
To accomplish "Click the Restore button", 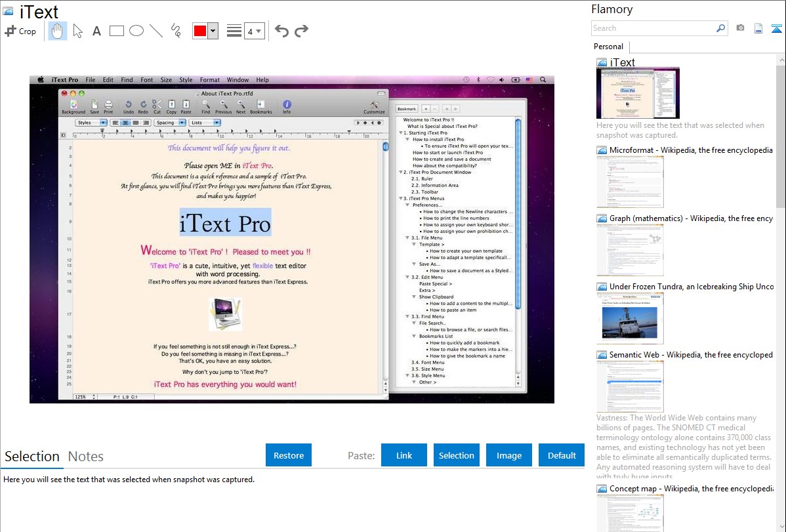I will point(289,455).
